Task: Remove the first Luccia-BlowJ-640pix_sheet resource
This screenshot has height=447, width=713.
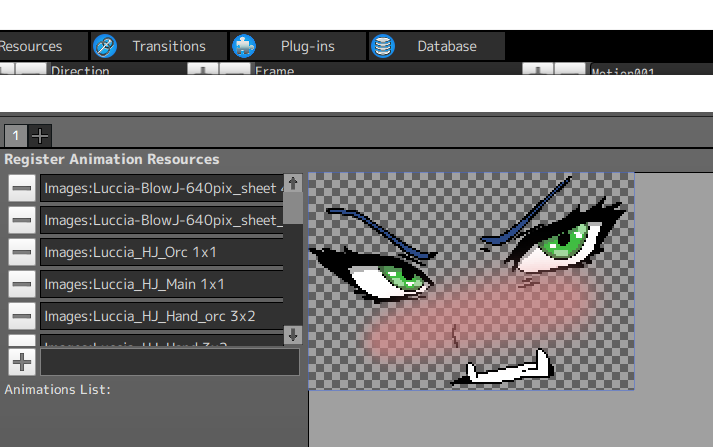Action: pyautogui.click(x=22, y=188)
